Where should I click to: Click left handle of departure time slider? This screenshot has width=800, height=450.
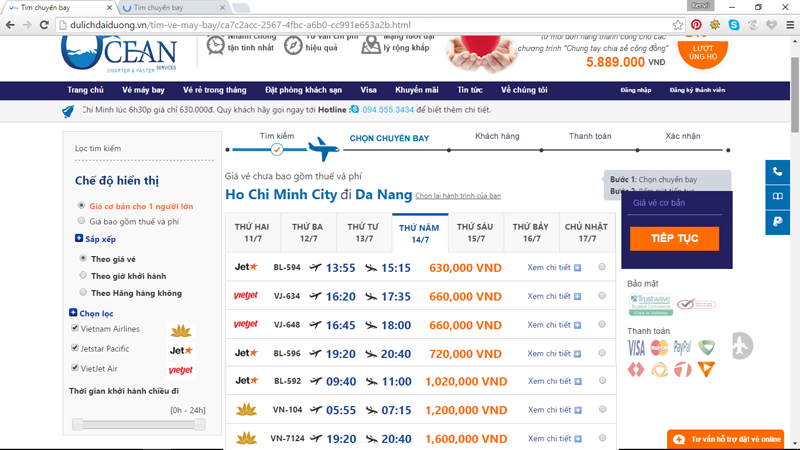click(x=78, y=424)
